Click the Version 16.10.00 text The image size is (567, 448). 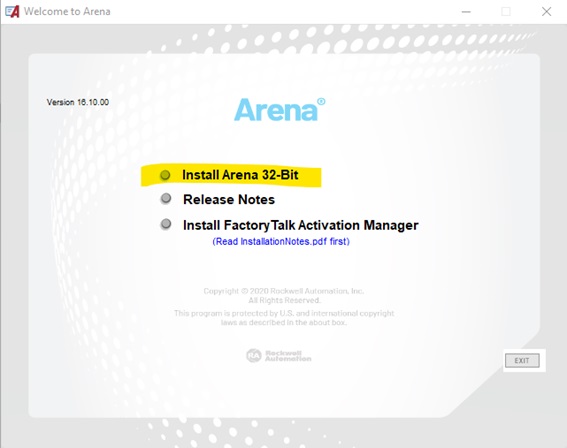point(78,102)
